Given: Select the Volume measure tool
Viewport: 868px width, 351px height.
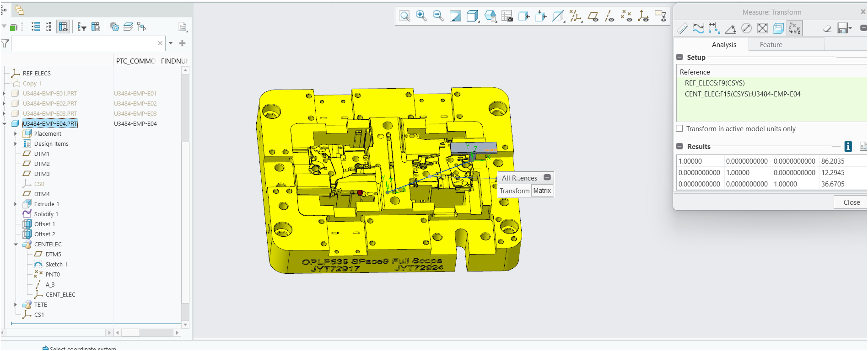Looking at the screenshot, I should [778, 28].
